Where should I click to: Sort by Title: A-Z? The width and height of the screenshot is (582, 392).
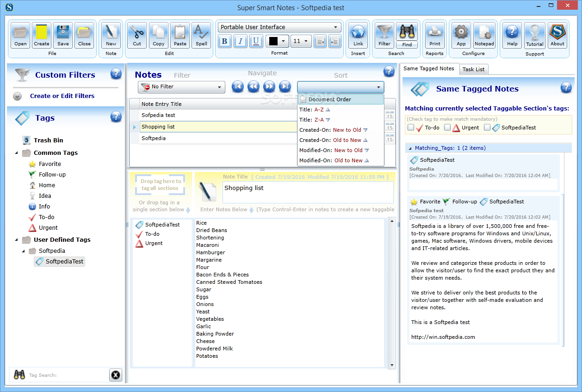(341, 110)
